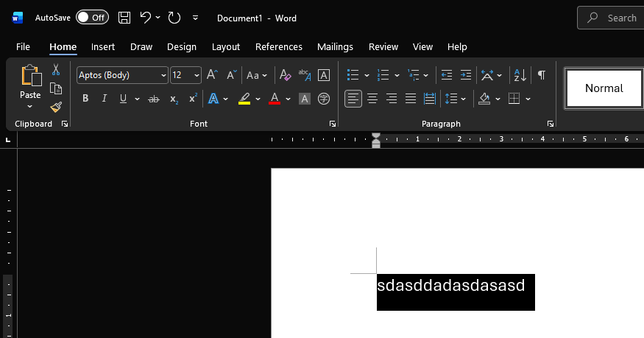Toggle Italic formatting
This screenshot has width=644, height=338.
coord(105,99)
